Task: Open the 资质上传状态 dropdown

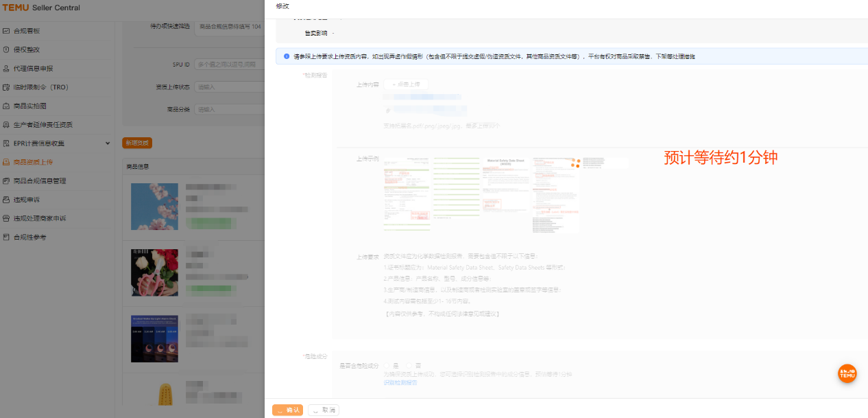Action: (x=229, y=87)
